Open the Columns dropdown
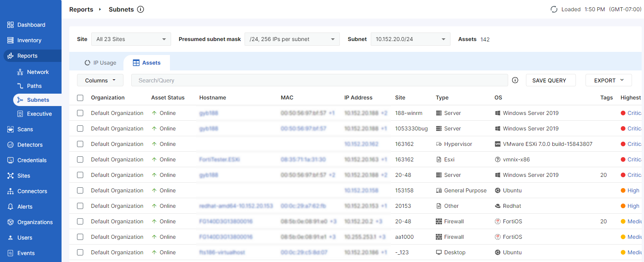Screen dimensions: 644x262 (100, 80)
